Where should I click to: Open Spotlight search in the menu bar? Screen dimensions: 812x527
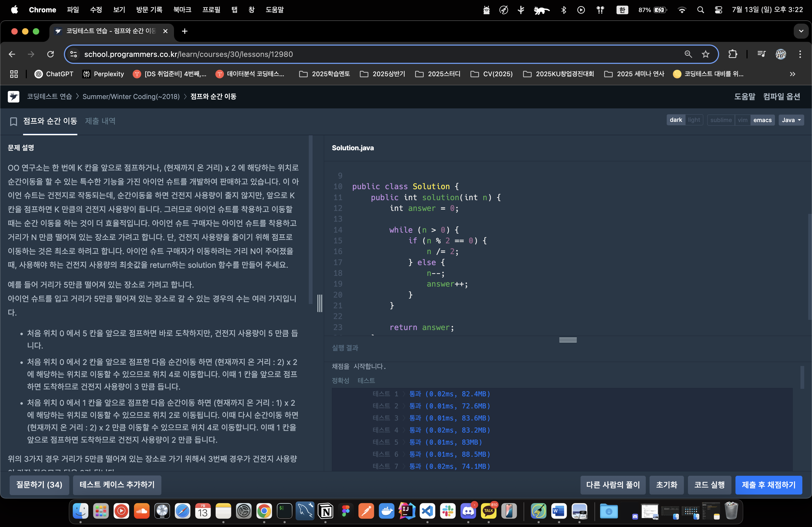[701, 10]
